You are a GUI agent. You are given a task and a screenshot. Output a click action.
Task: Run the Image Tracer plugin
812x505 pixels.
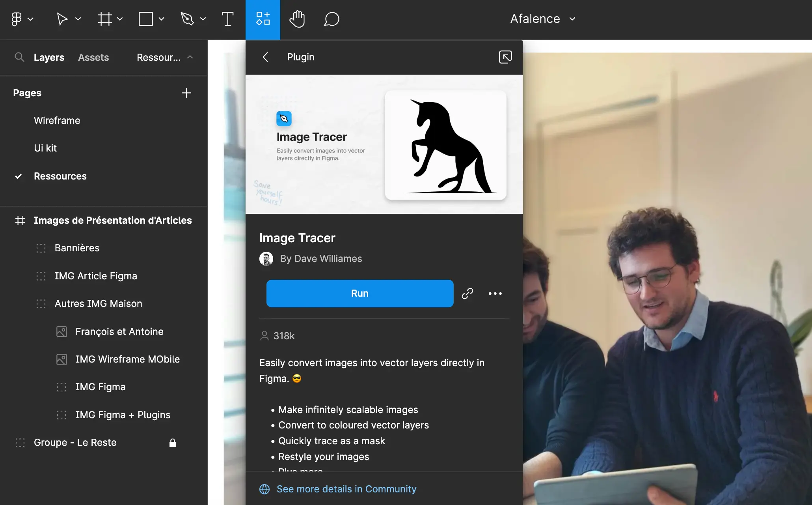pyautogui.click(x=360, y=294)
